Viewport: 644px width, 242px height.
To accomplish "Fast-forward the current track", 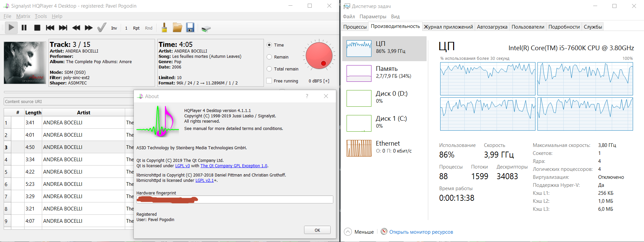I will tap(89, 28).
